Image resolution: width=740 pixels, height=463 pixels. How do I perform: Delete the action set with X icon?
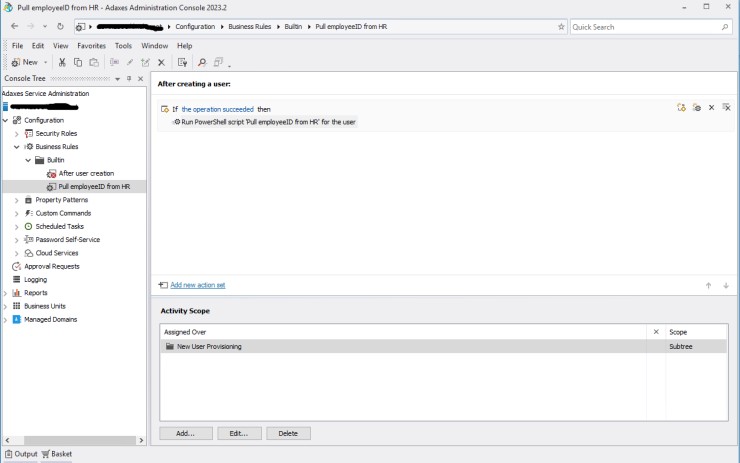pos(711,107)
